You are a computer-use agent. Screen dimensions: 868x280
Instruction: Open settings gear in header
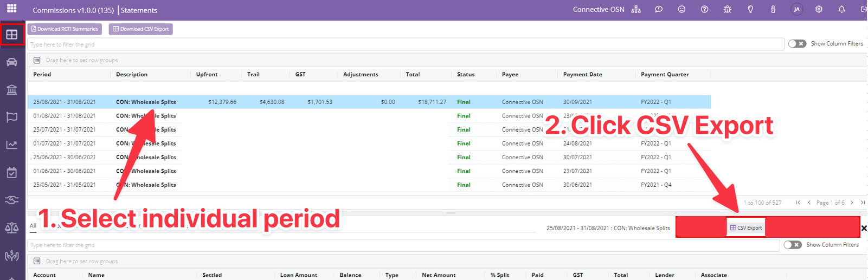coord(819,9)
